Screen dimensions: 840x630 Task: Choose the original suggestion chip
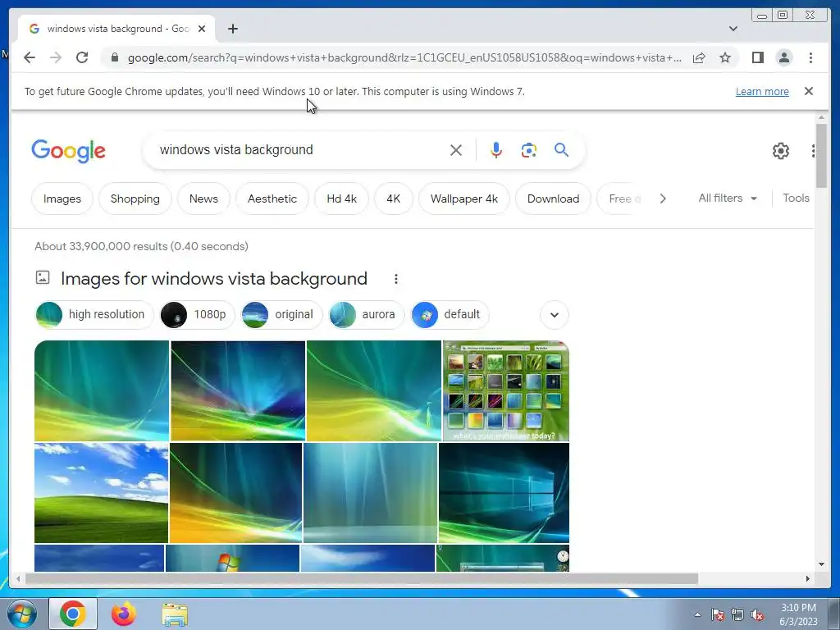[281, 314]
